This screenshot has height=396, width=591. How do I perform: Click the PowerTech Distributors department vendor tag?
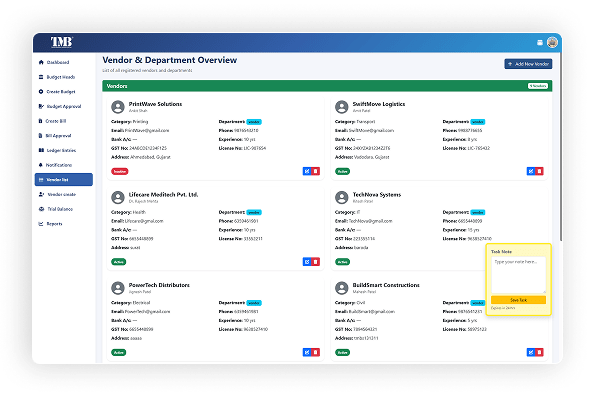254,303
